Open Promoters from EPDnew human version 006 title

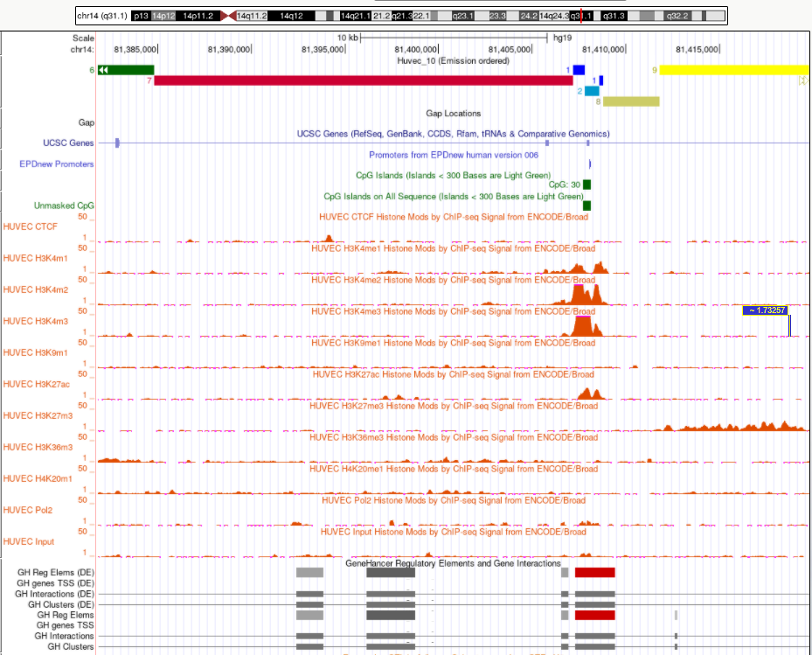point(453,155)
